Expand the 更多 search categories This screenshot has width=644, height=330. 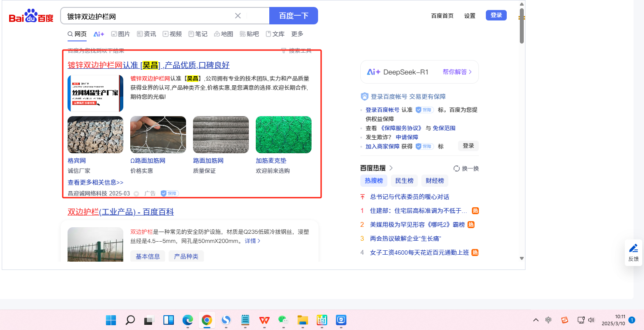(x=297, y=34)
